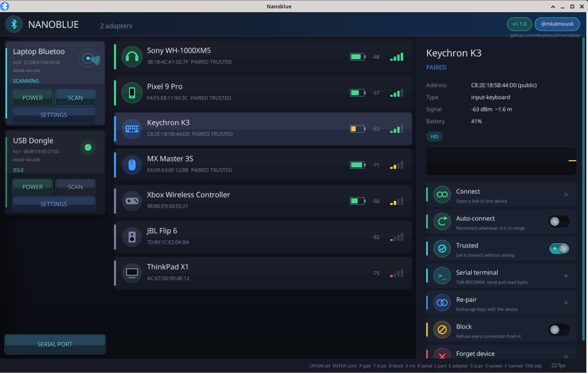The image size is (588, 374).
Task: Click the keyboard icon for Keychron K3
Action: (x=132, y=129)
